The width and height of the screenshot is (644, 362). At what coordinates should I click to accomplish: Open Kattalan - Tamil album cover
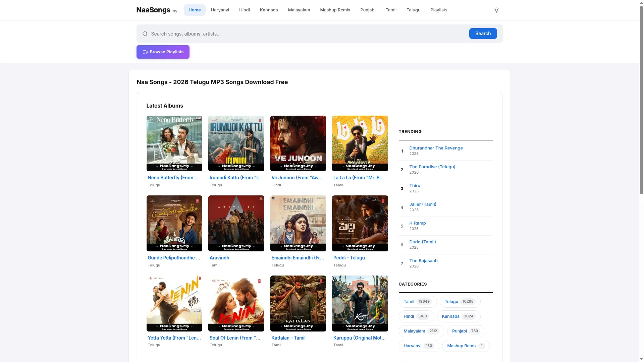click(x=298, y=303)
